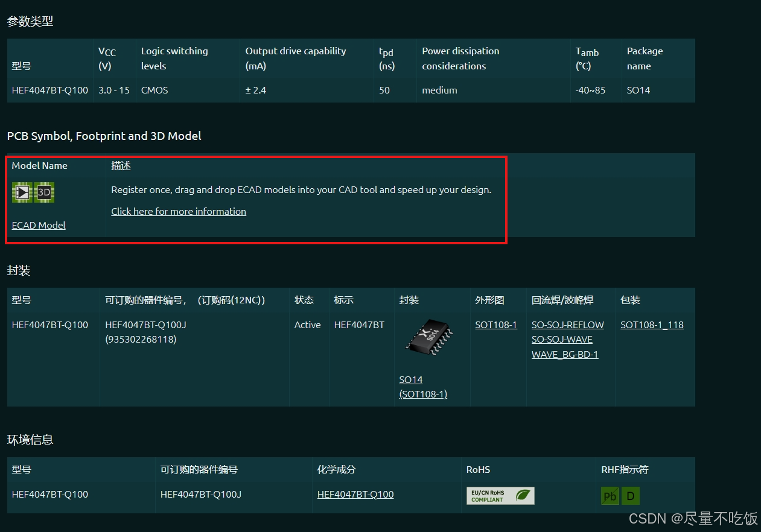Click the '参数类型' section heading
The width and height of the screenshot is (761, 532).
pyautogui.click(x=30, y=21)
